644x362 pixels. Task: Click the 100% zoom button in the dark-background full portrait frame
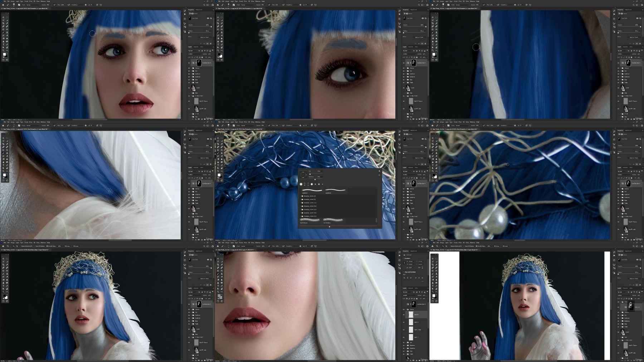(59, 246)
